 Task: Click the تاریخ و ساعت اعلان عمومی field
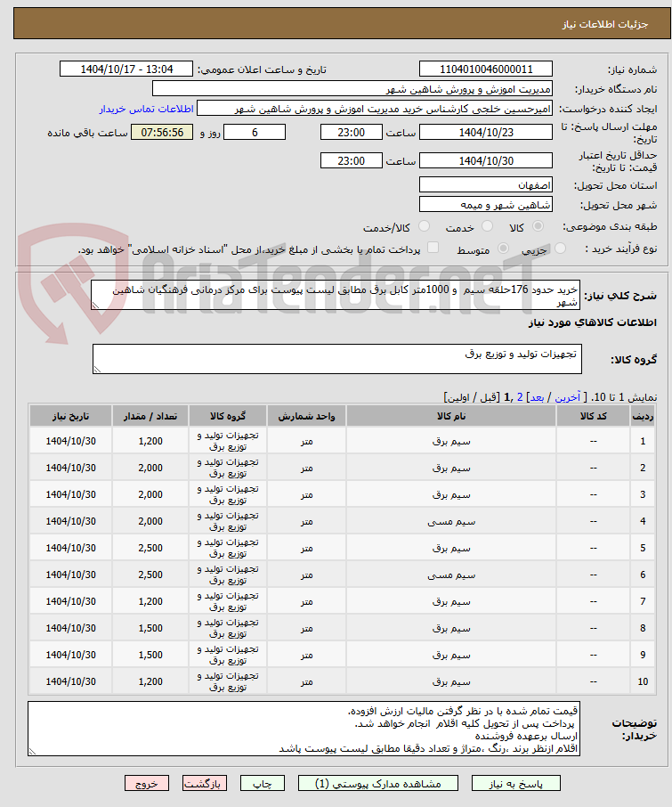tap(126, 69)
